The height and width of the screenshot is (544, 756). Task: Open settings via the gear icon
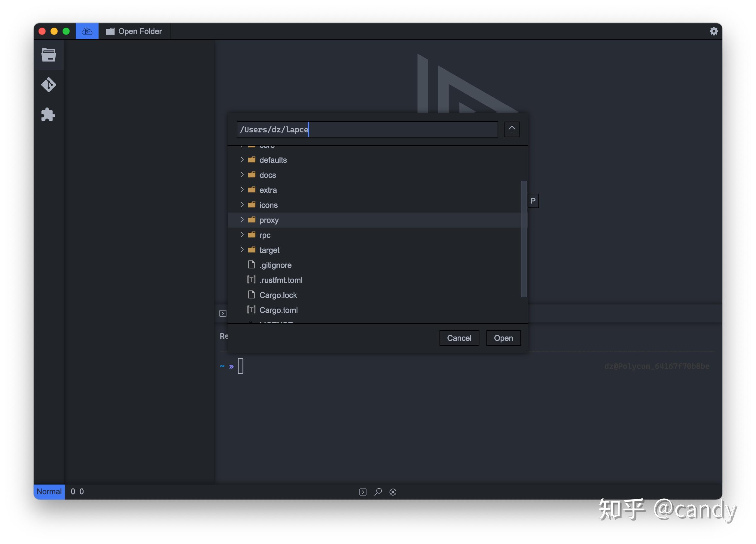[x=713, y=31]
